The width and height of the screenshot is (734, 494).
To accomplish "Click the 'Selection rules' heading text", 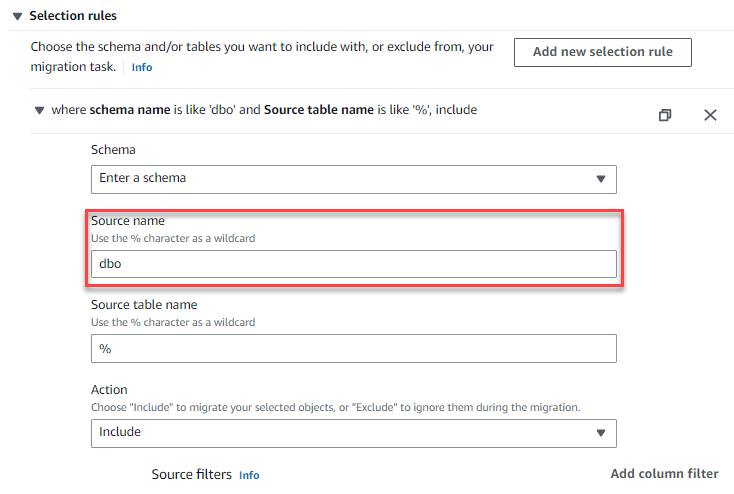I will [x=73, y=16].
